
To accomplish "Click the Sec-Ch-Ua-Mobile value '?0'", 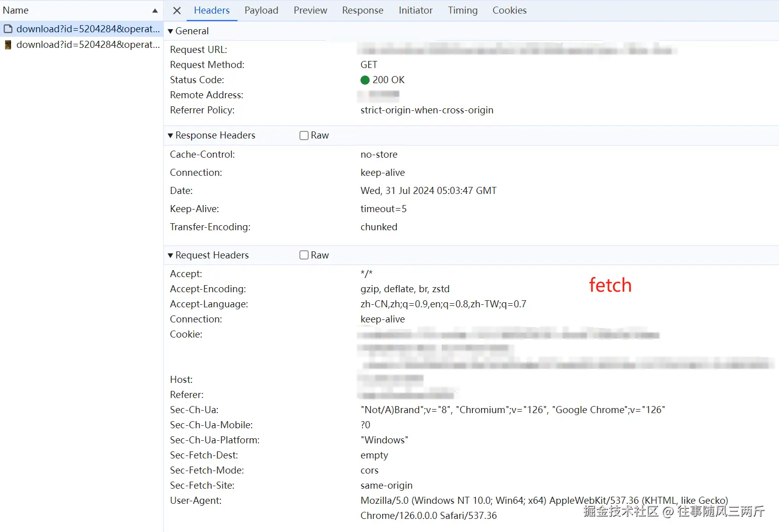I will pos(366,425).
